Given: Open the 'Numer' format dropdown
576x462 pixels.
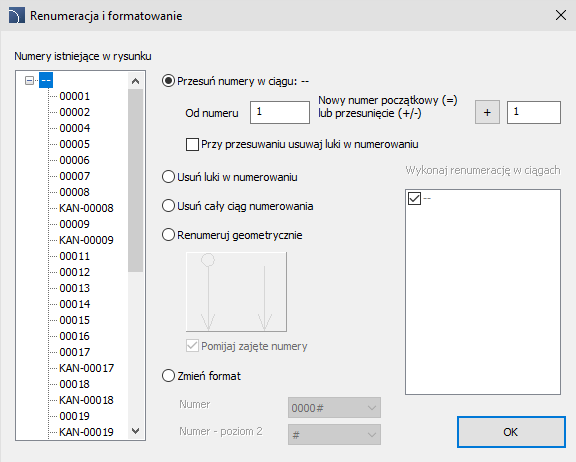Looking at the screenshot, I should point(334,408).
